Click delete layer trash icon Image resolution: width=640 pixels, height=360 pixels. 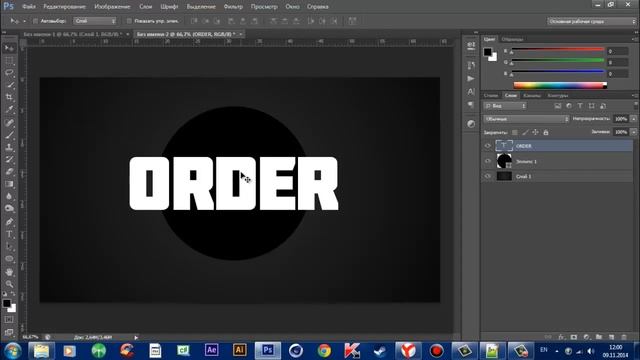(624, 337)
